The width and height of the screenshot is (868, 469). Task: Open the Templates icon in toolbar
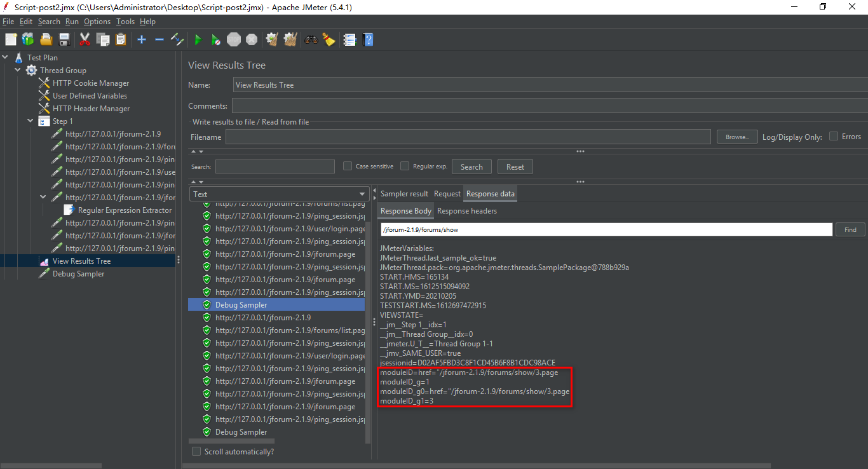(28, 39)
